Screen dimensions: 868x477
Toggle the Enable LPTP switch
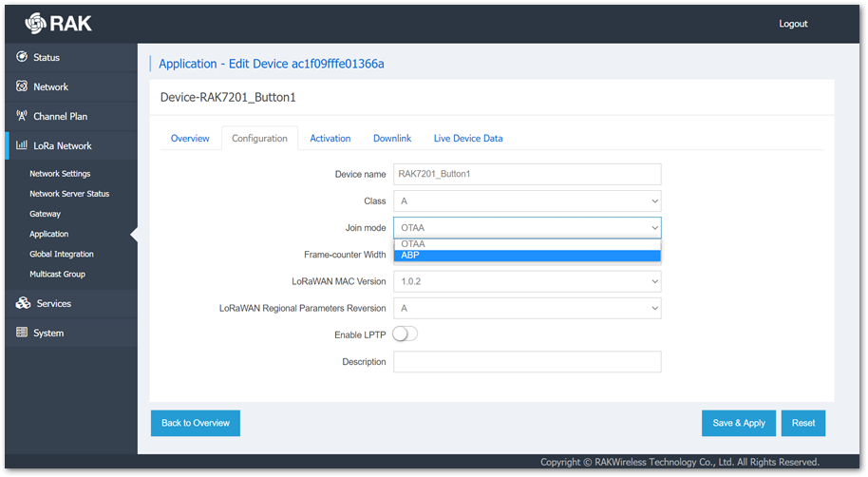click(x=406, y=334)
